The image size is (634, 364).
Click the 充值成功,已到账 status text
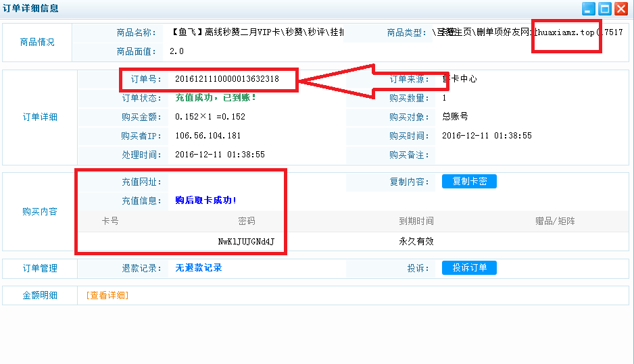point(216,98)
